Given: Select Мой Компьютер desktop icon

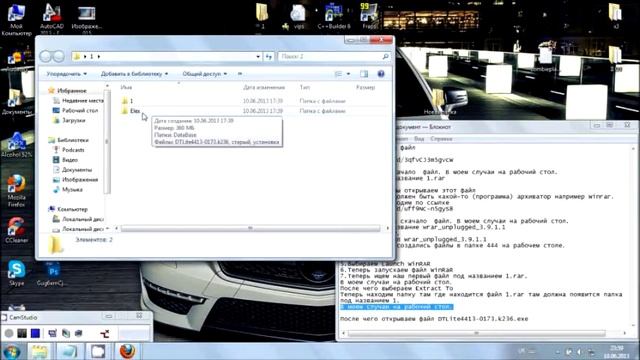Looking at the screenshot, I should (x=16, y=19).
